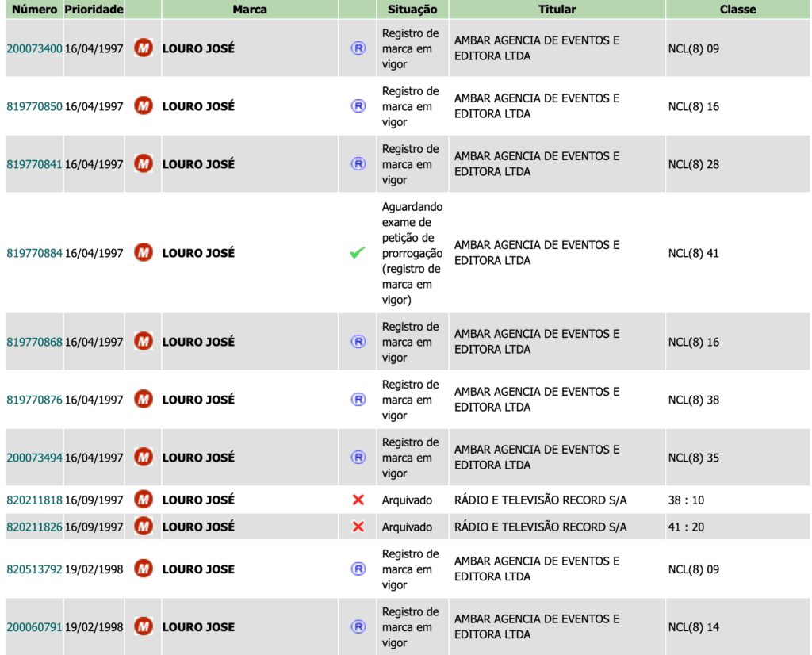This screenshot has height=655, width=812.
Task: Click the Situação column header
Action: pyautogui.click(x=412, y=10)
